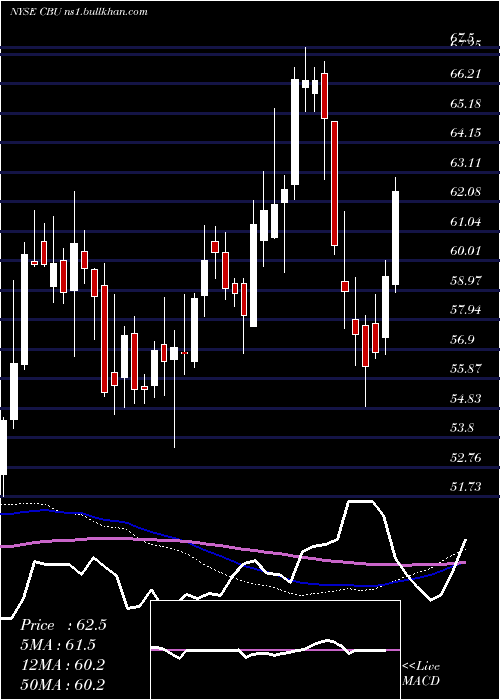The image size is (500, 700).
Task: Click the 63.11 price axis label
Action: pyautogui.click(x=466, y=162)
